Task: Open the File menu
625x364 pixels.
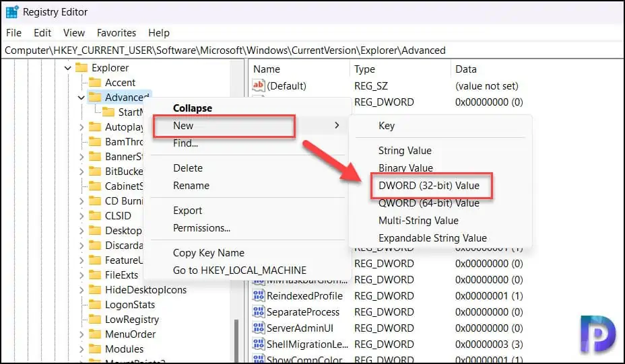Action: 14,33
